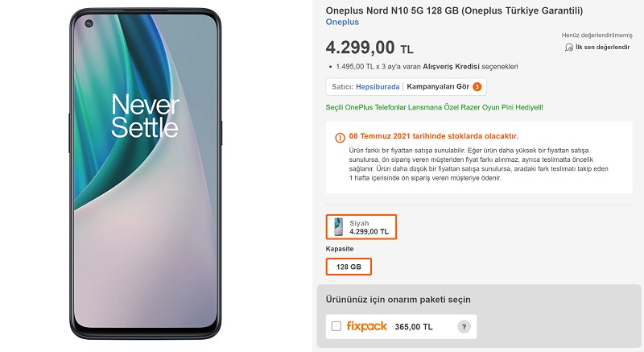Image resolution: width=644 pixels, height=352 pixels.
Task: Click the fixpack help question mark icon
Action: [464, 327]
